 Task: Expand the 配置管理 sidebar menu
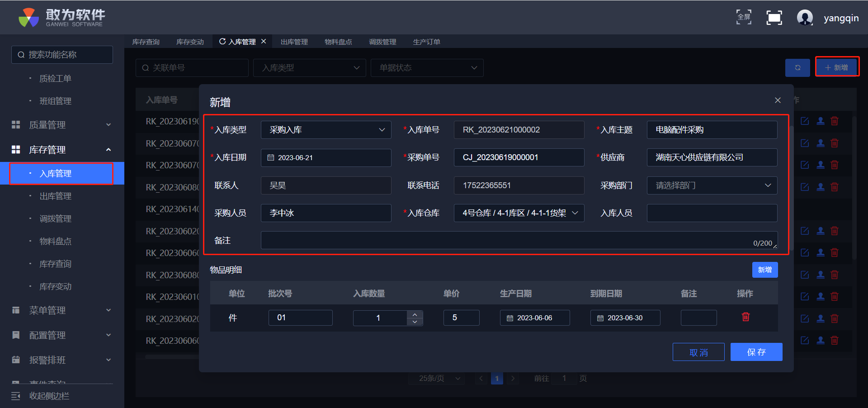coord(108,335)
